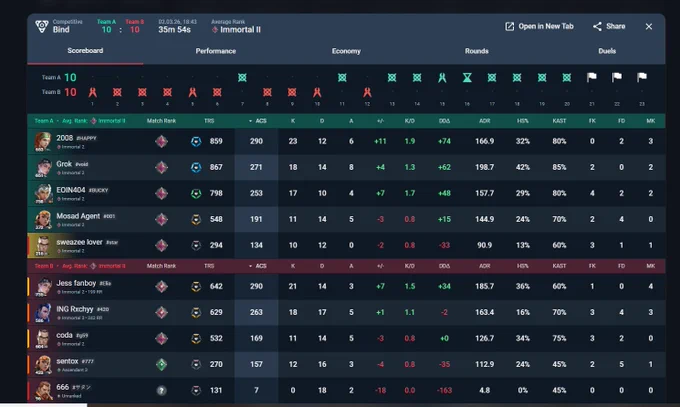Select round 15 Team A spike marker
Image resolution: width=680 pixels, height=407 pixels.
click(x=442, y=78)
